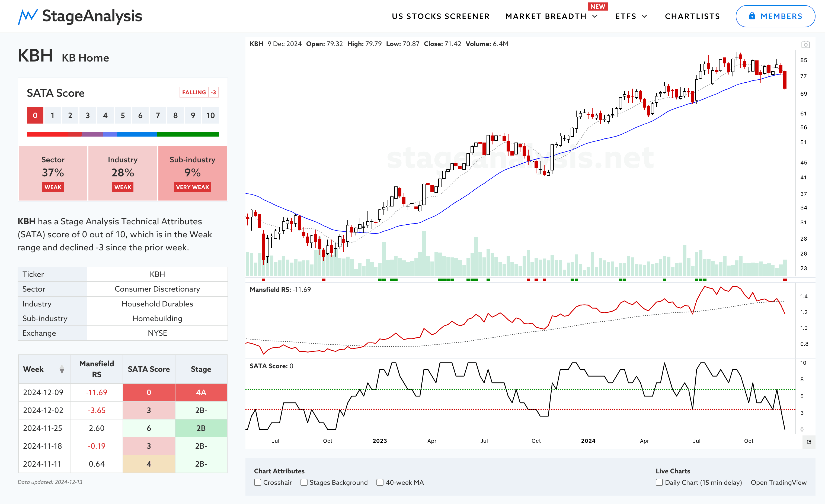This screenshot has height=504, width=825.
Task: Click the Mansfield RS chart label
Action: [x=280, y=290]
